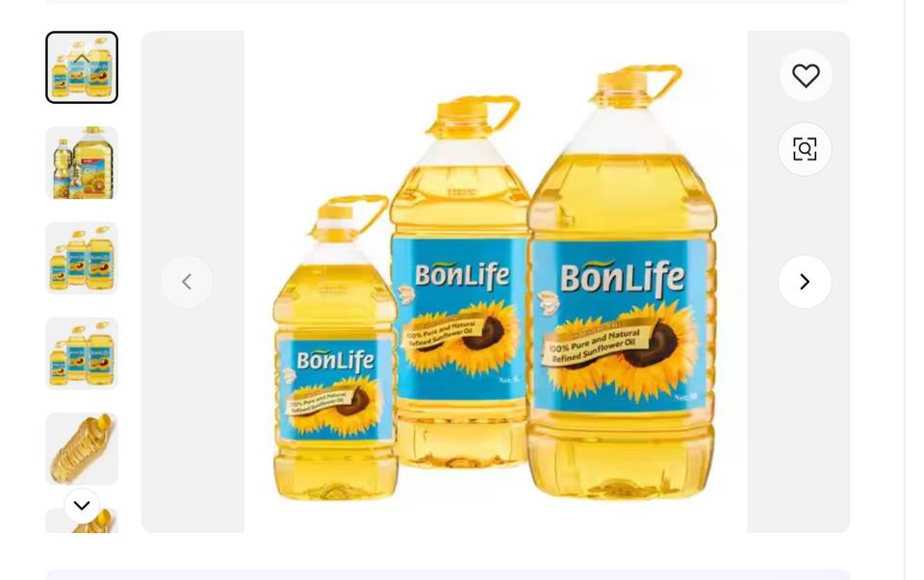Move thumbnail list up with chevron
924x580 pixels.
coord(82,59)
